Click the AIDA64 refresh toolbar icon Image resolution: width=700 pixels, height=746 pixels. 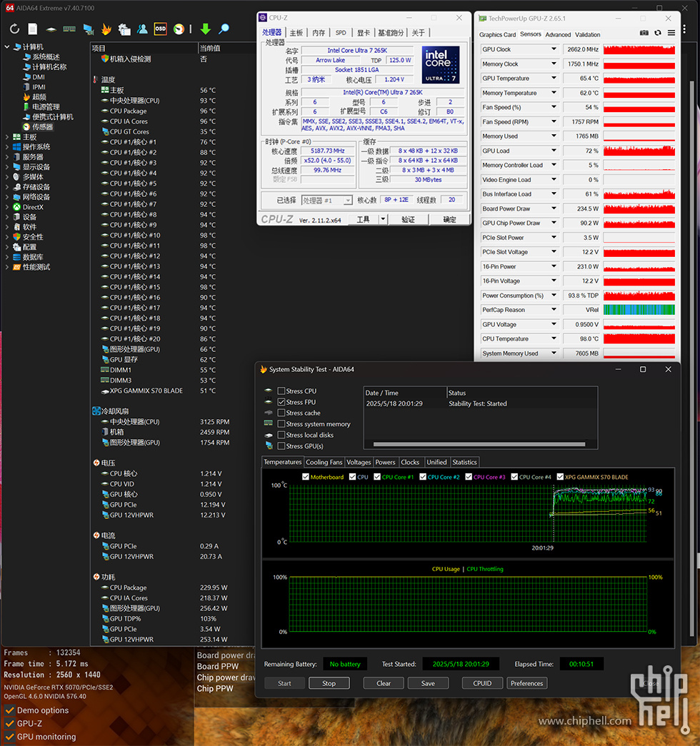click(x=15, y=29)
